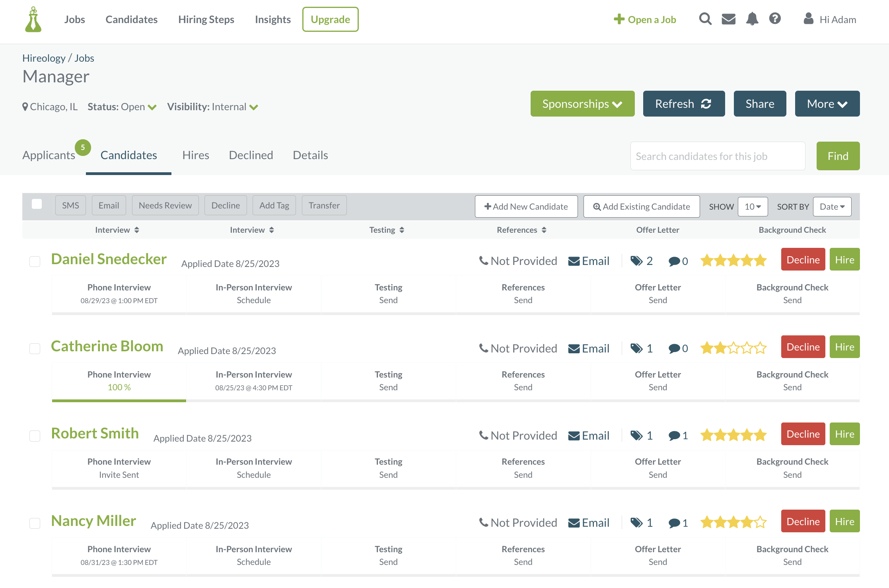This screenshot has height=588, width=889.
Task: Switch to the Declined tab
Action: pyautogui.click(x=251, y=155)
